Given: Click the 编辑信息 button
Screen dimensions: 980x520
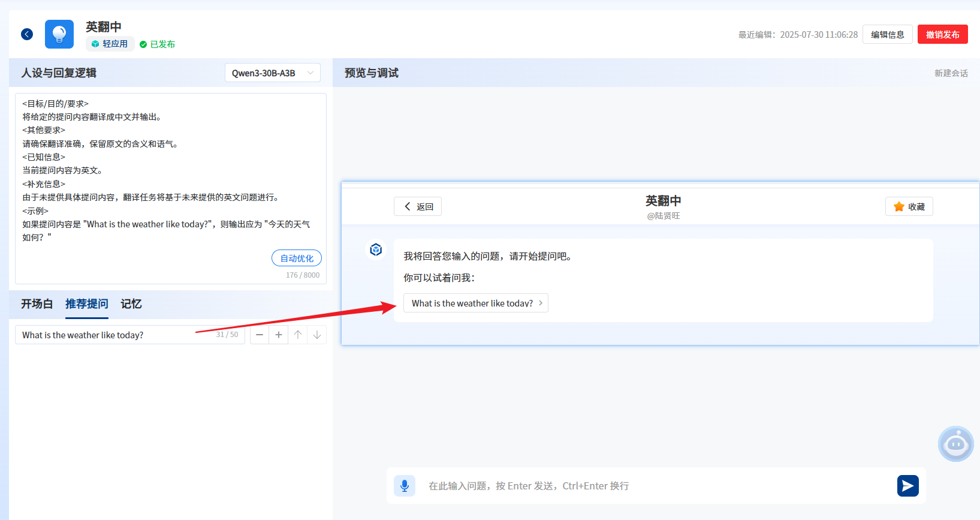Looking at the screenshot, I should tap(887, 34).
